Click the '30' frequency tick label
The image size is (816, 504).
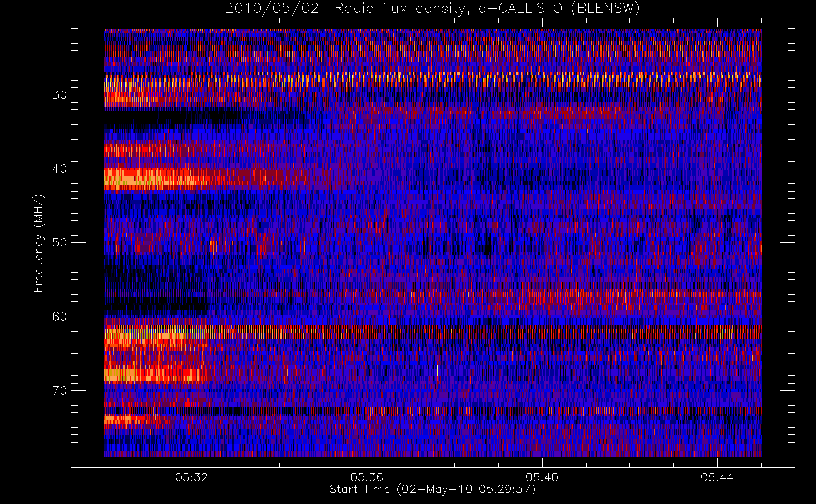[x=60, y=95]
